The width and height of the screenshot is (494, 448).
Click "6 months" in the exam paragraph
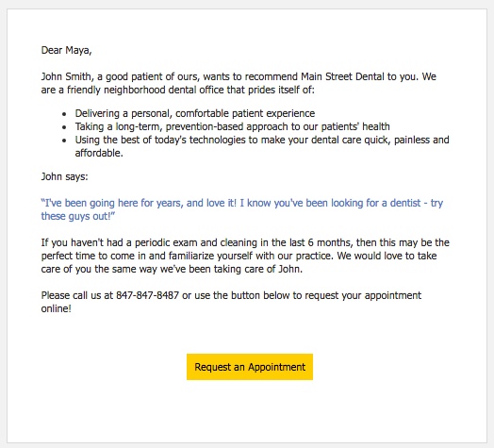(329, 242)
